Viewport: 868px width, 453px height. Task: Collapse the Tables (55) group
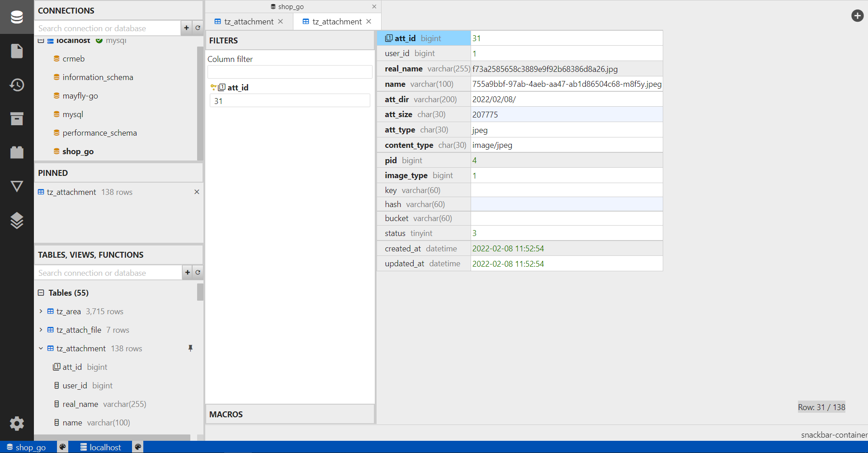[41, 293]
